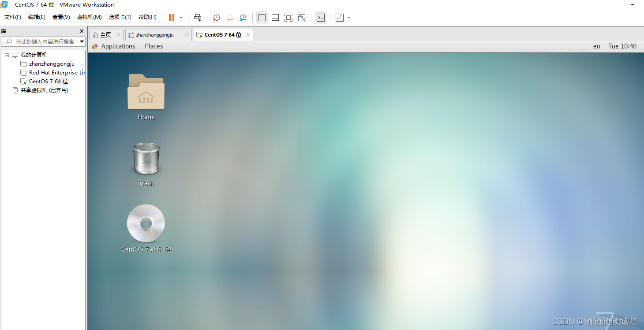Revert to snapshot with the orange arrow clock icon
The width and height of the screenshot is (644, 330).
click(230, 18)
